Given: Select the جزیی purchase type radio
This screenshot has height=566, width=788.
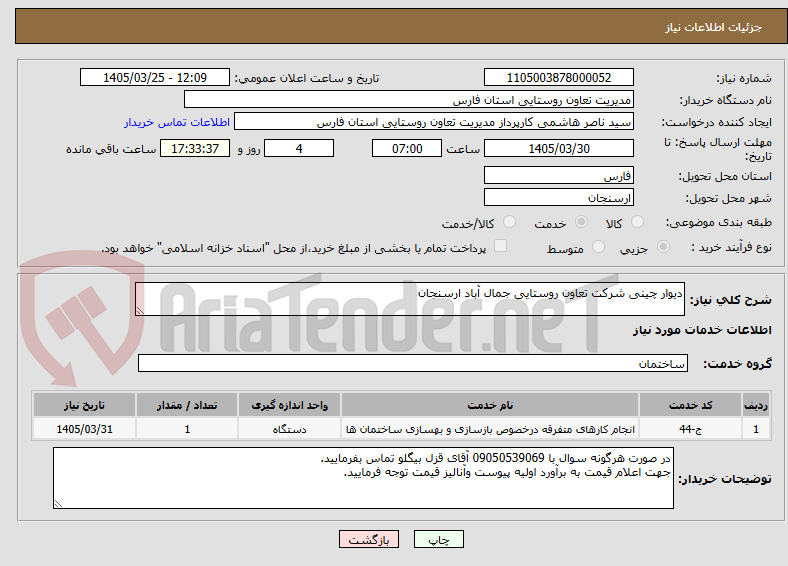Looking at the screenshot, I should [x=663, y=247].
